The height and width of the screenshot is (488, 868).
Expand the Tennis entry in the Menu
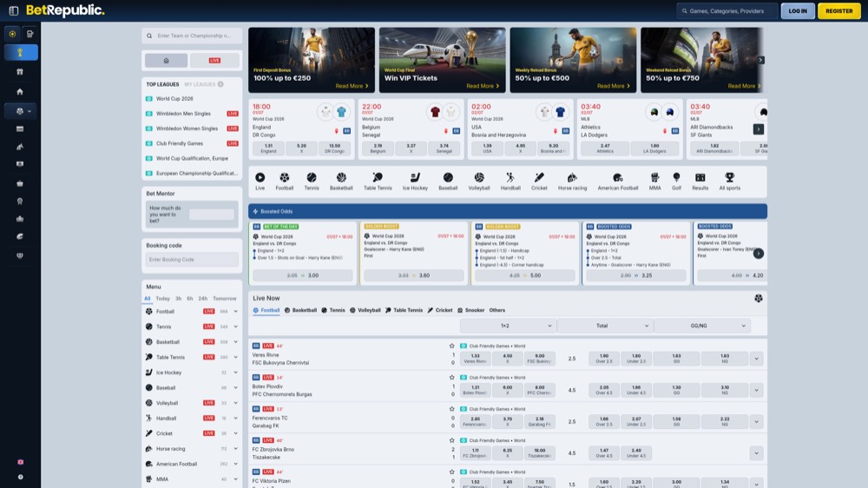[x=236, y=326]
